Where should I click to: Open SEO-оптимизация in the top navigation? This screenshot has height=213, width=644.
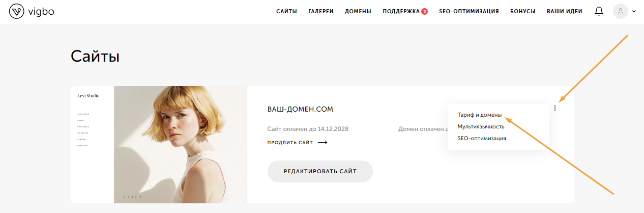coord(469,11)
